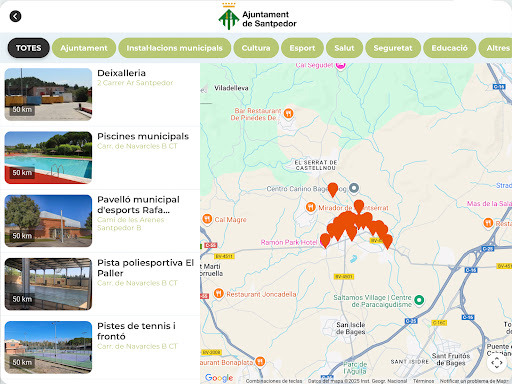Image resolution: width=512 pixels, height=384 pixels.
Task: Open the Pistes de tennis i frontó photo
Action: tap(48, 347)
